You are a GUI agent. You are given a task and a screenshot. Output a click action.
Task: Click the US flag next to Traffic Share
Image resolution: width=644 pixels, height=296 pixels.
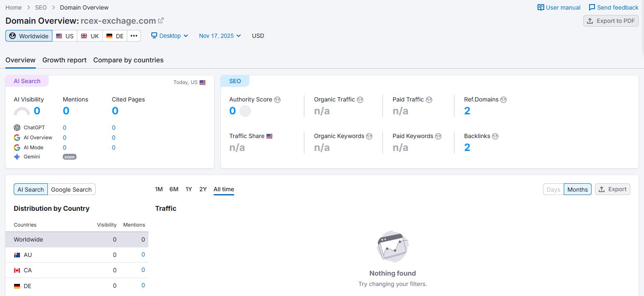(x=269, y=136)
